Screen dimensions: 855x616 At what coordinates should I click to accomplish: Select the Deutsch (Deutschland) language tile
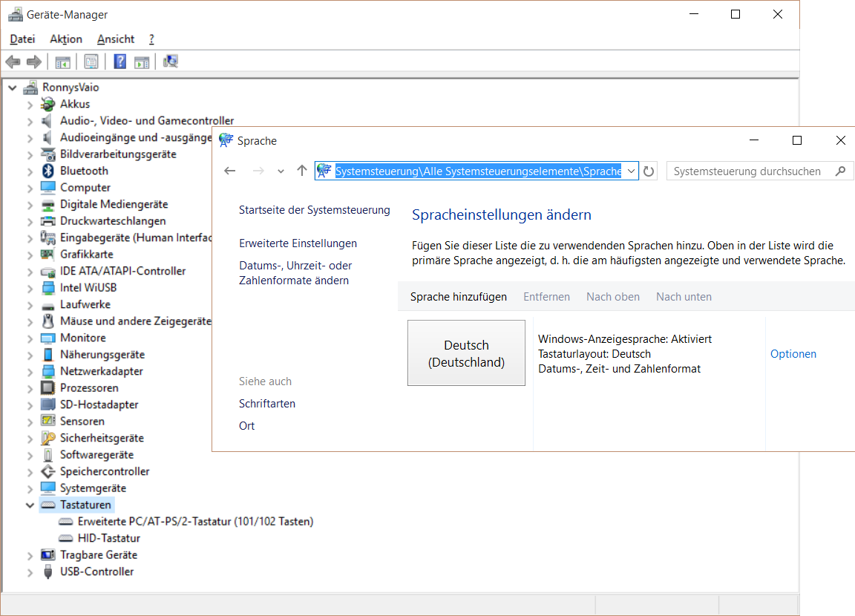(x=466, y=353)
